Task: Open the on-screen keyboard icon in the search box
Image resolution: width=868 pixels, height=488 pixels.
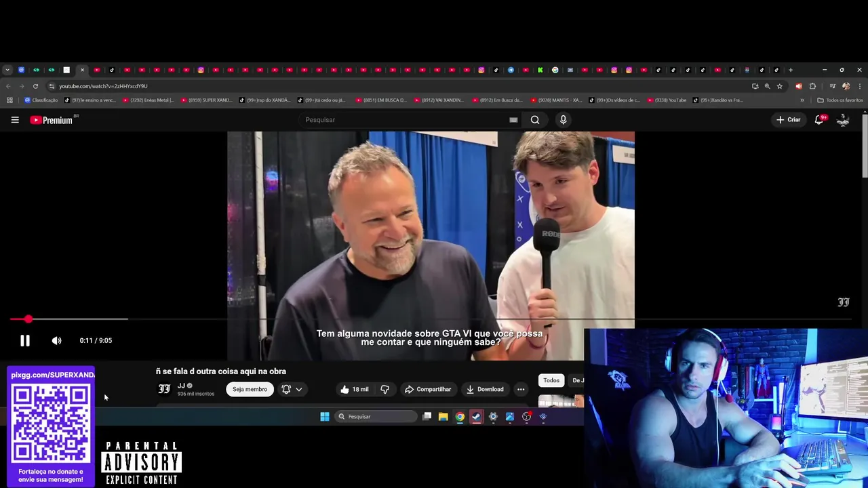Action: 513,120
